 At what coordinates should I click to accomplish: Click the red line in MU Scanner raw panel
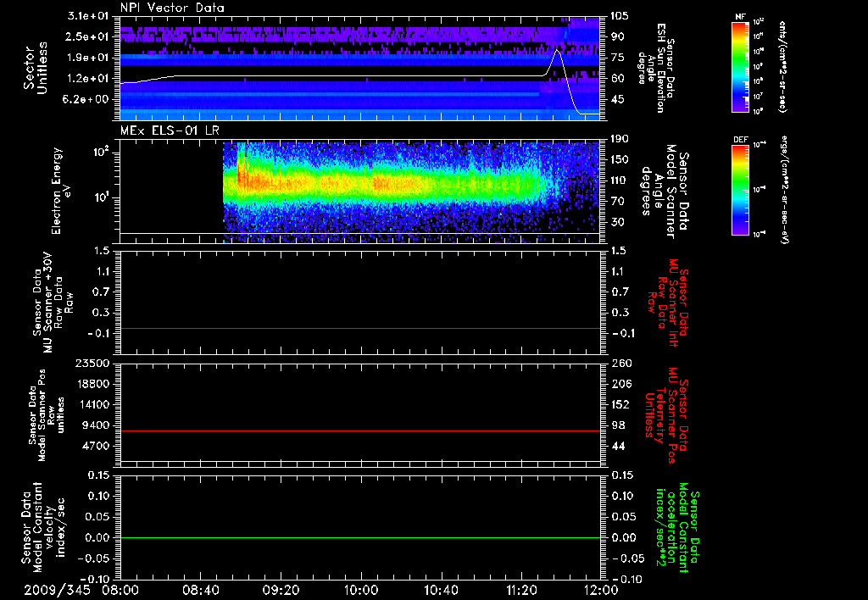[359, 329]
